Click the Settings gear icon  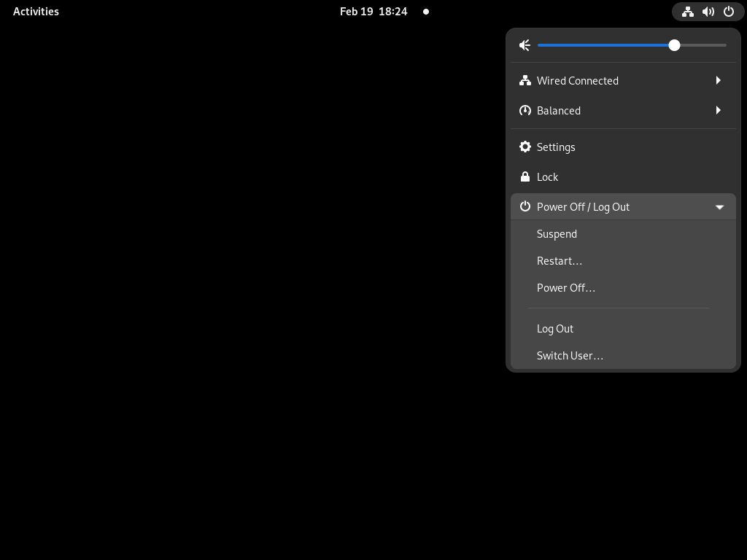tap(525, 147)
